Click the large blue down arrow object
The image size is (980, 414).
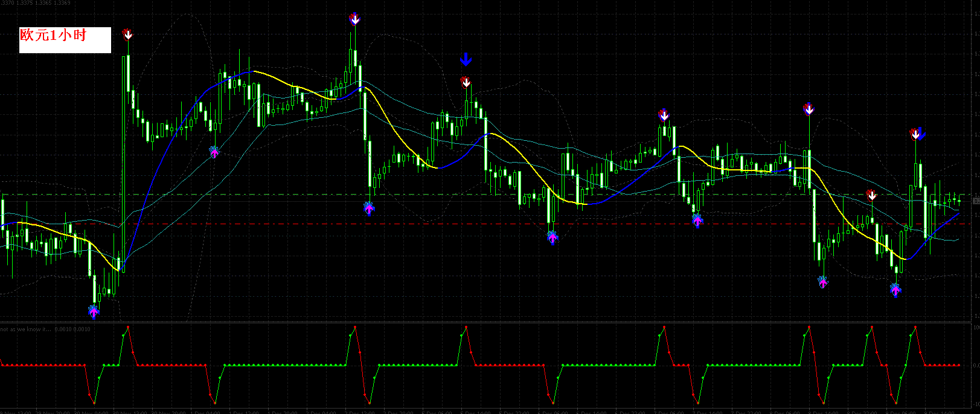click(x=466, y=59)
